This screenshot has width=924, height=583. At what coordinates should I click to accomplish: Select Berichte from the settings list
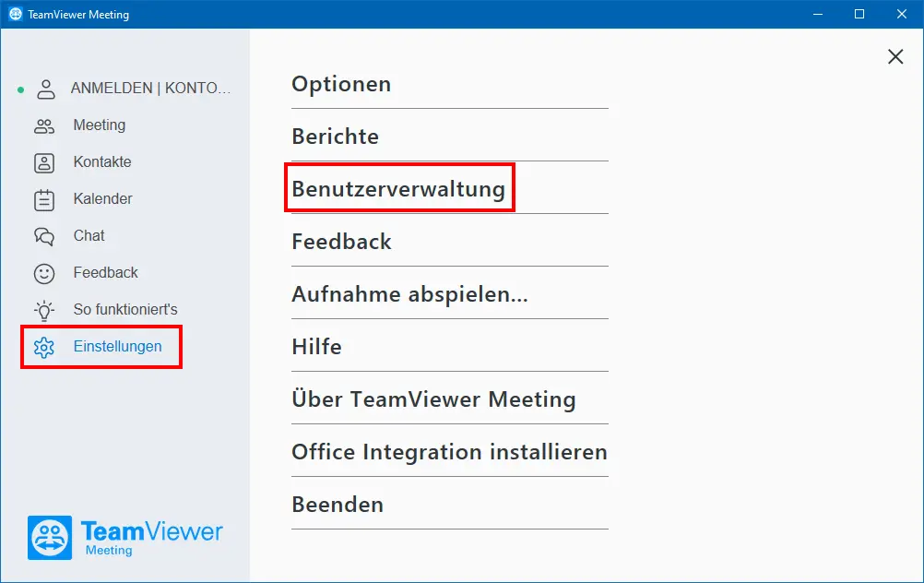click(450, 137)
